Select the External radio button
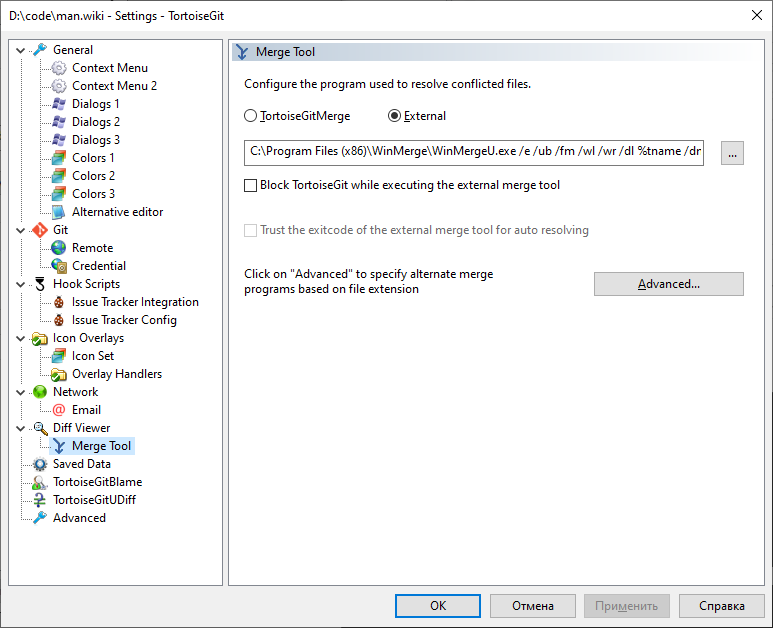 pos(394,116)
